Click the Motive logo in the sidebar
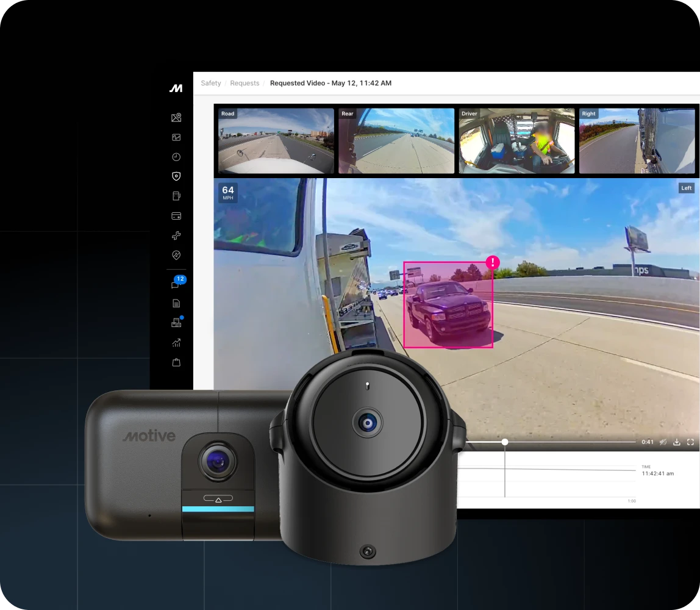700x610 pixels. point(176,88)
